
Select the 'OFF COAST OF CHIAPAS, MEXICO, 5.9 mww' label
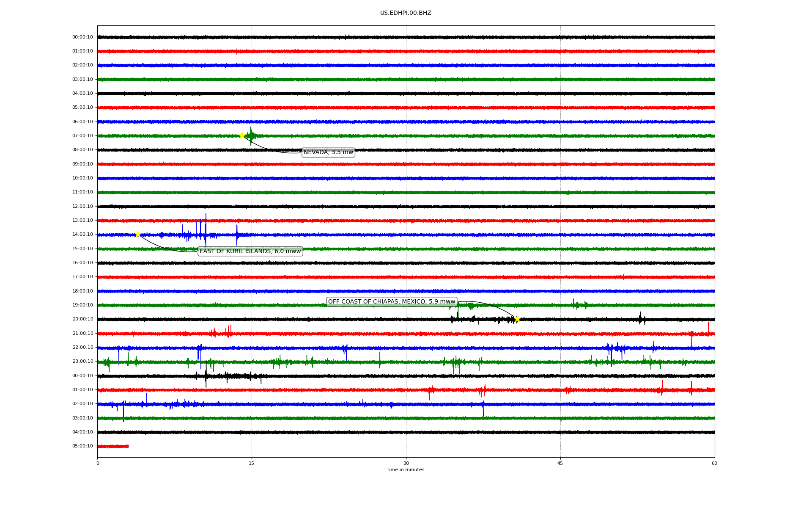(392, 302)
